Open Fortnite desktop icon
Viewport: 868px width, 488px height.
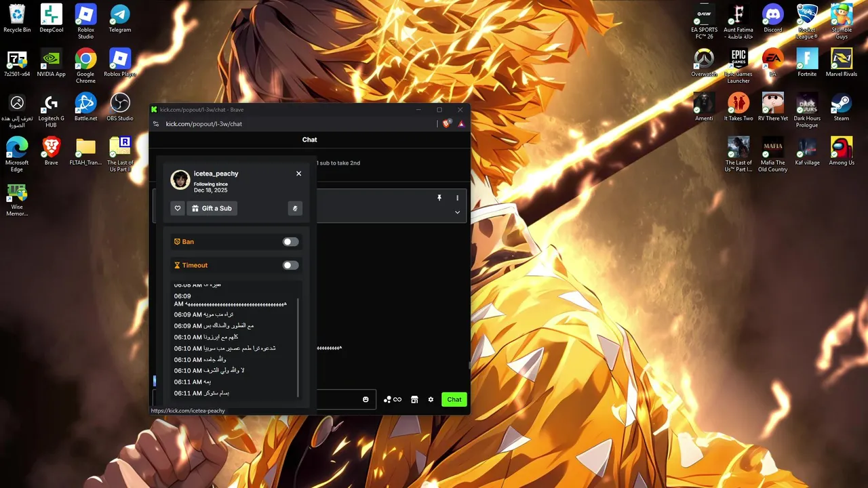[x=807, y=63]
